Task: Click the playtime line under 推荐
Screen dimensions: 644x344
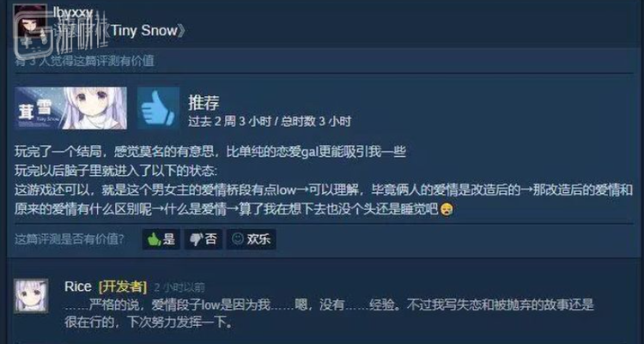Action: click(x=270, y=122)
